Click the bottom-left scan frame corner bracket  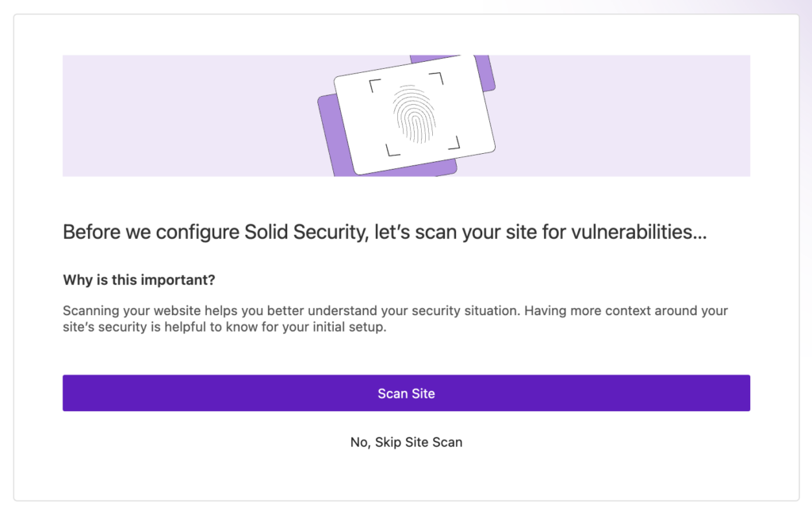(x=392, y=151)
